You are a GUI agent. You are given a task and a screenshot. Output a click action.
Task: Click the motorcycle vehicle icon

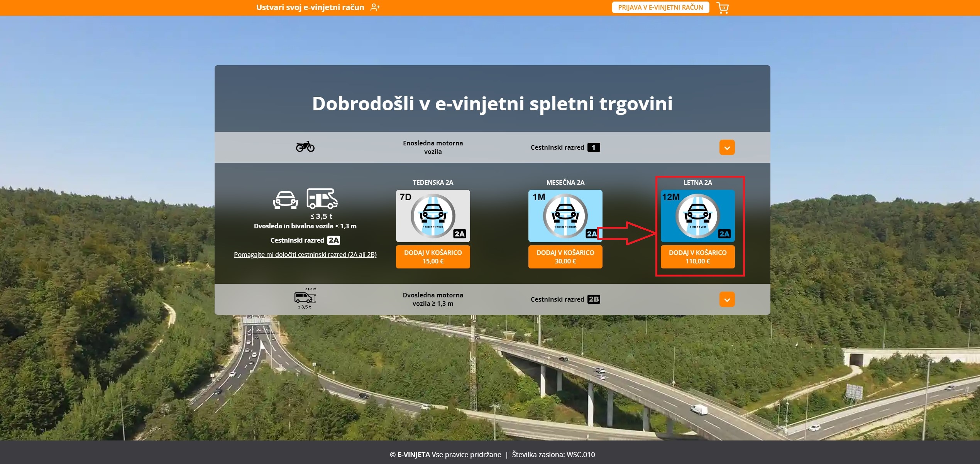pyautogui.click(x=305, y=147)
